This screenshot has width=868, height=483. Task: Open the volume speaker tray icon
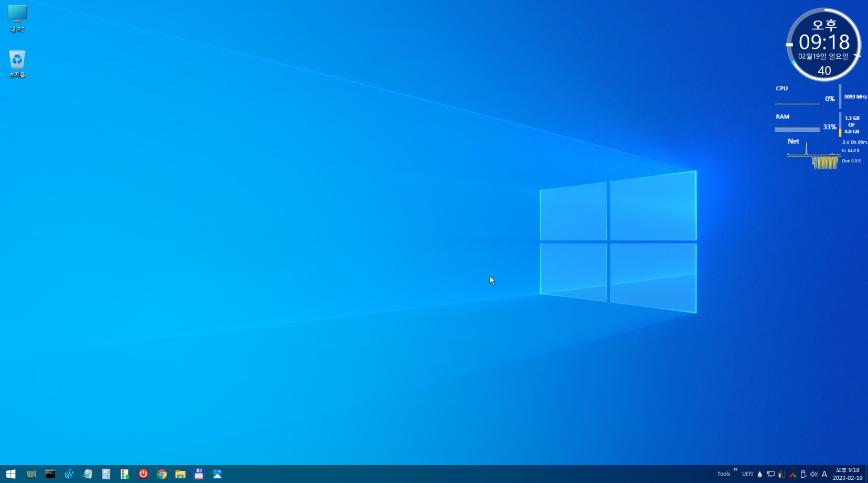(813, 474)
